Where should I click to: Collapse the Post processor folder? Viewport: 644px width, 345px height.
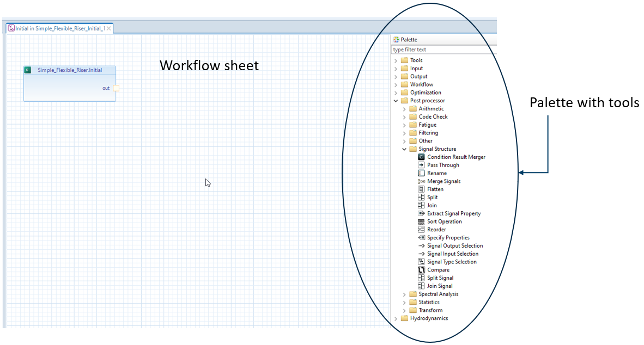click(396, 101)
